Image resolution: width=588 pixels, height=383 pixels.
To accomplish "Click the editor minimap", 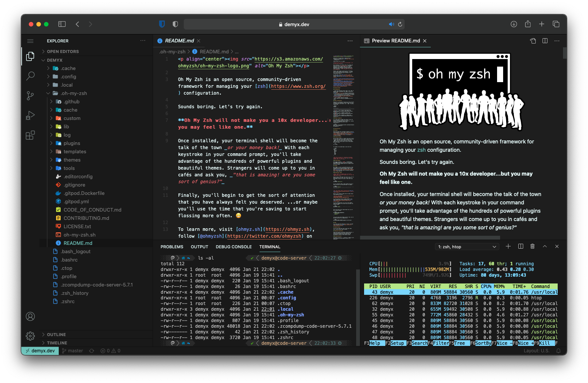I will 344,147.
